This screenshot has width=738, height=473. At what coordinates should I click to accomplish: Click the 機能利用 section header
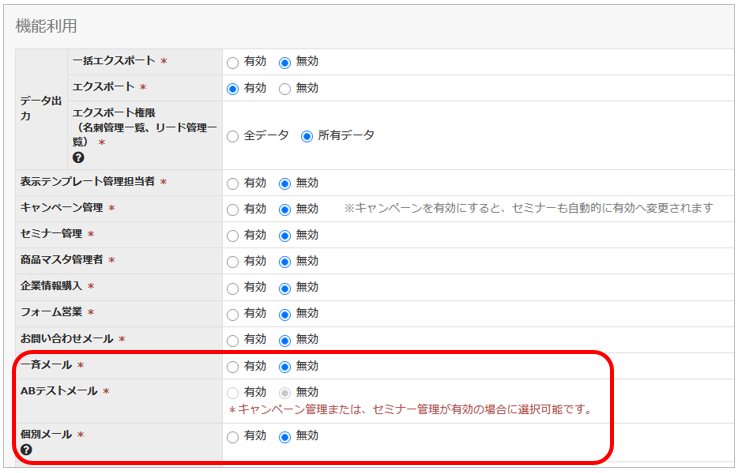tap(46, 26)
